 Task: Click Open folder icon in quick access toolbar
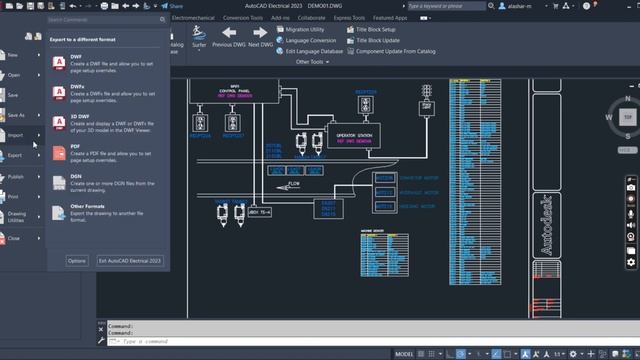(x=20, y=6)
